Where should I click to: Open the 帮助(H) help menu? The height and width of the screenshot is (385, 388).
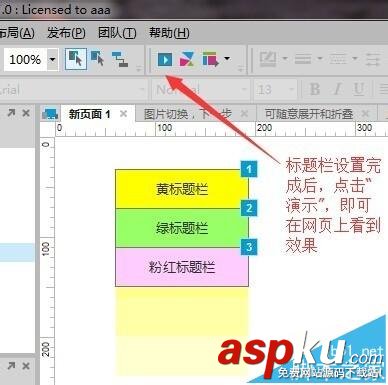coord(169,33)
